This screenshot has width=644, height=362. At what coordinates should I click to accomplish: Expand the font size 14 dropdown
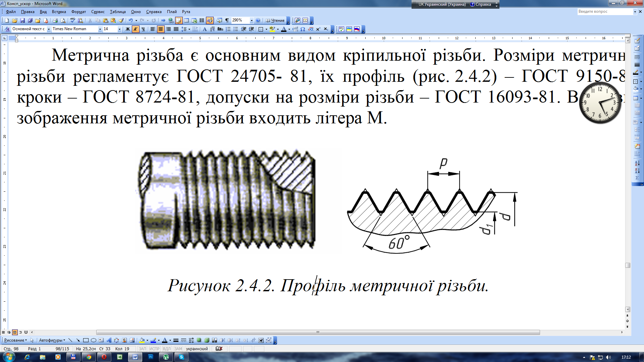point(119,29)
